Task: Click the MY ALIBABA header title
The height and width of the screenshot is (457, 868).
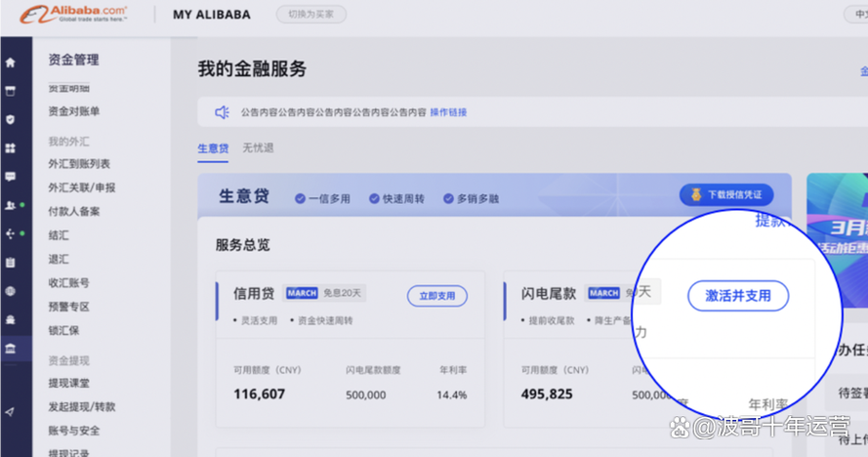Action: coord(212,15)
